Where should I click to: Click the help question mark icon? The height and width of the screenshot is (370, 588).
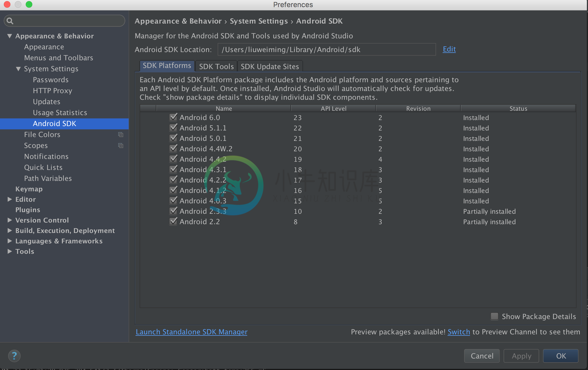click(14, 356)
